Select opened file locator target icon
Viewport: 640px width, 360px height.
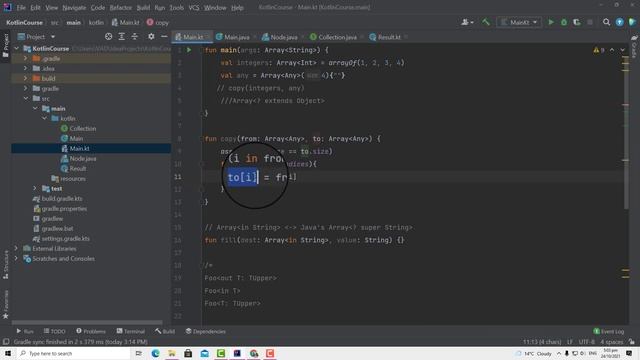[x=108, y=37]
